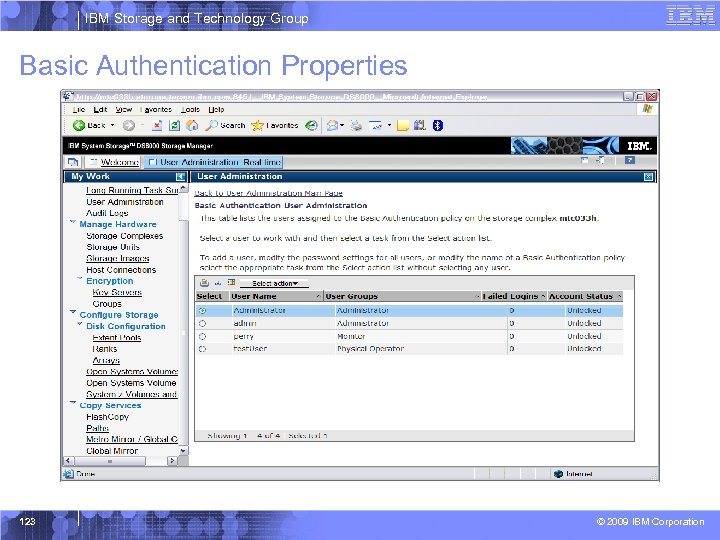Click the browser Forward arrow icon

click(x=129, y=125)
